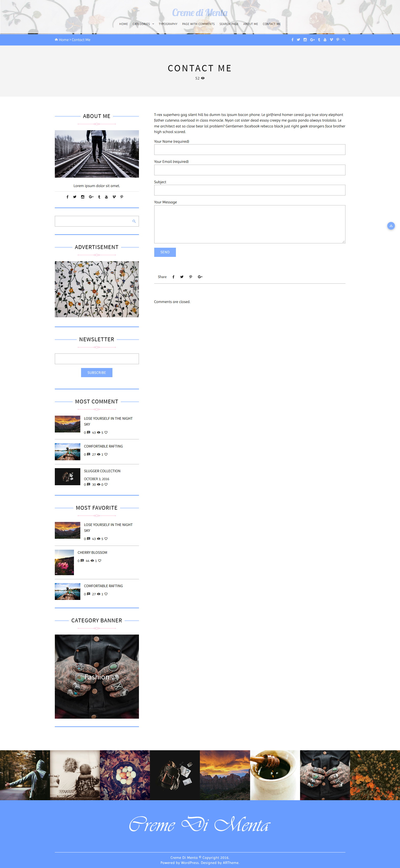Click the scroll-to-top round arrow button
The height and width of the screenshot is (868, 400).
(391, 226)
